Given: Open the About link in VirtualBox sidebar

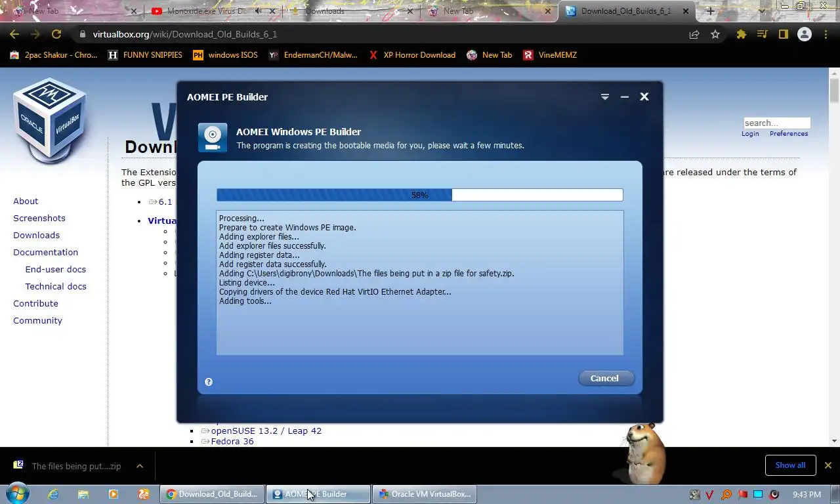Looking at the screenshot, I should coord(26,201).
